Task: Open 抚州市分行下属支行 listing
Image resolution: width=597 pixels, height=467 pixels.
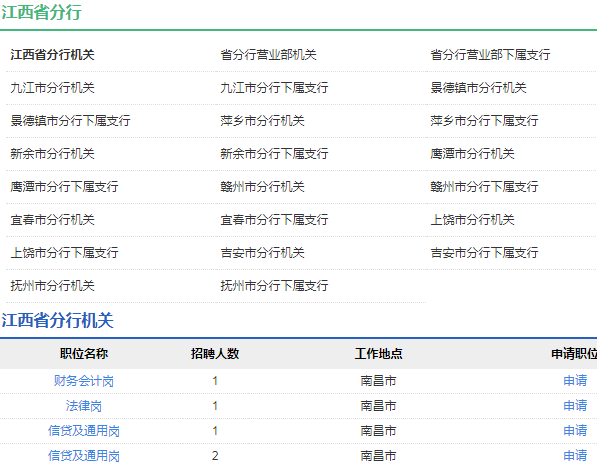Action: click(x=274, y=286)
